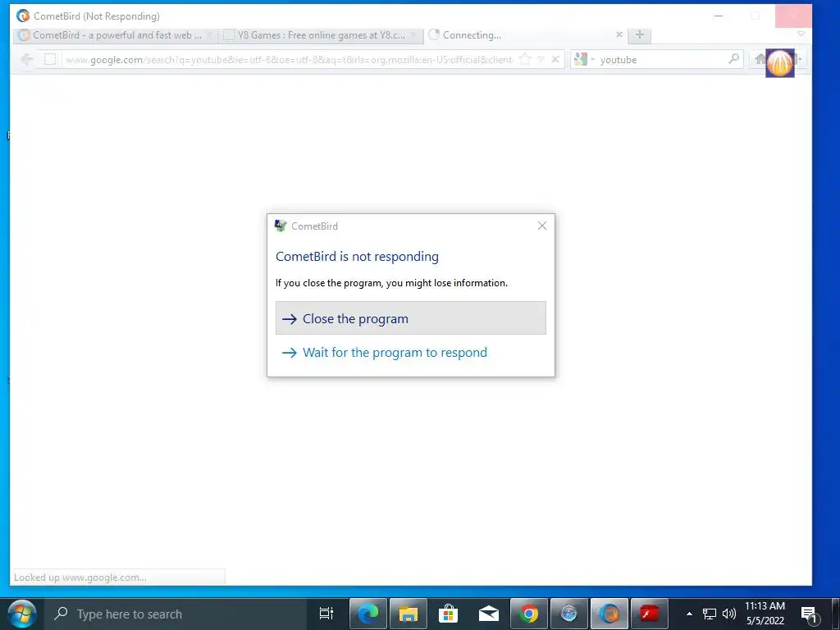This screenshot has width=840, height=630.
Task: Launch Microsoft Edge from the taskbar
Action: (367, 614)
